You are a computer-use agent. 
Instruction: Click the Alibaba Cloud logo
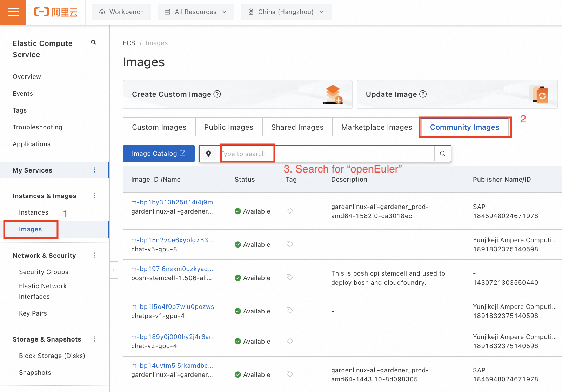click(x=55, y=12)
